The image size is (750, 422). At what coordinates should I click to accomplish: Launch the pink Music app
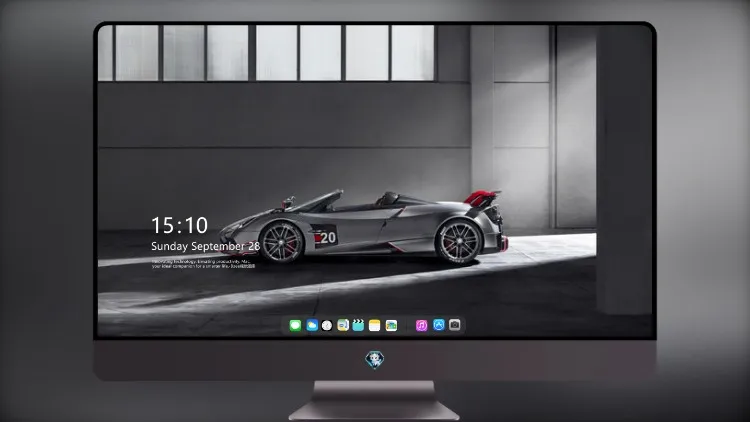point(421,325)
